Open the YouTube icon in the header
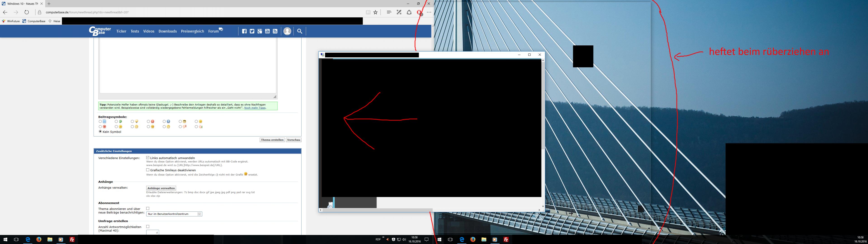868x244 pixels. tap(267, 31)
